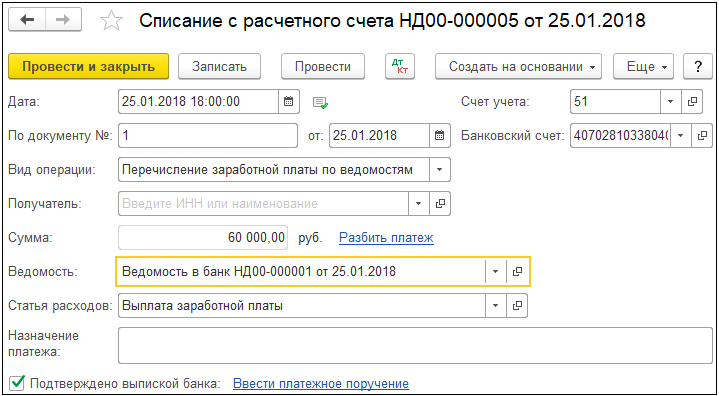Click the Назначение платежа text area
This screenshot has height=396, width=719.
415,346
